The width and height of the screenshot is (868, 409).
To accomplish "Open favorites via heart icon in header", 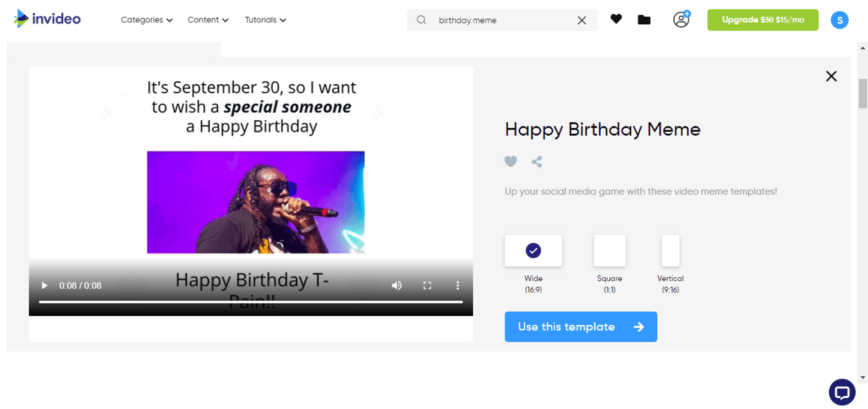I will click(616, 19).
